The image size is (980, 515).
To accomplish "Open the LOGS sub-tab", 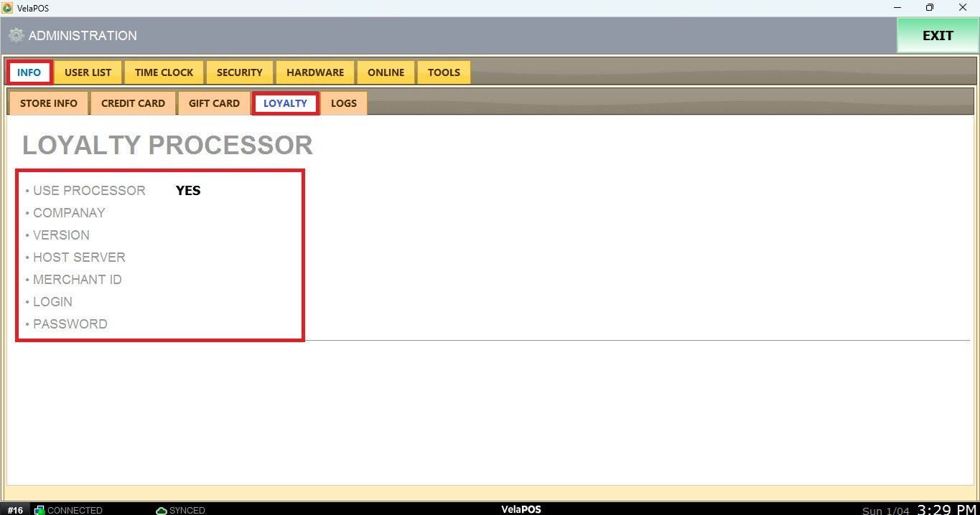I will 343,103.
